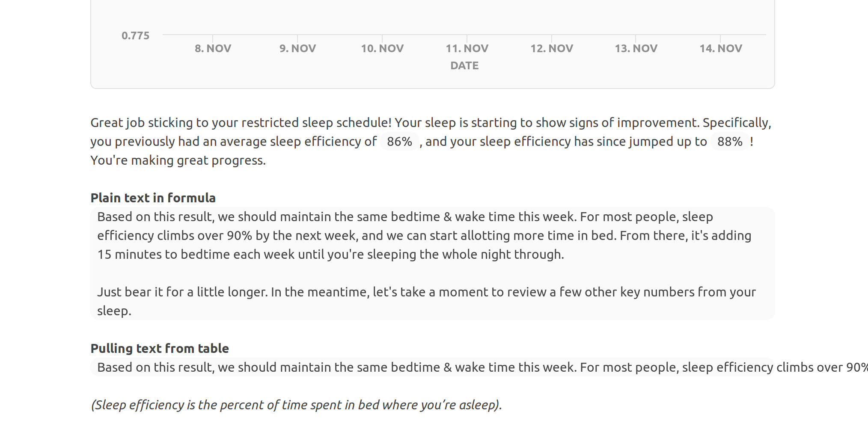
Task: Select the 14. NOV date label
Action: point(721,48)
